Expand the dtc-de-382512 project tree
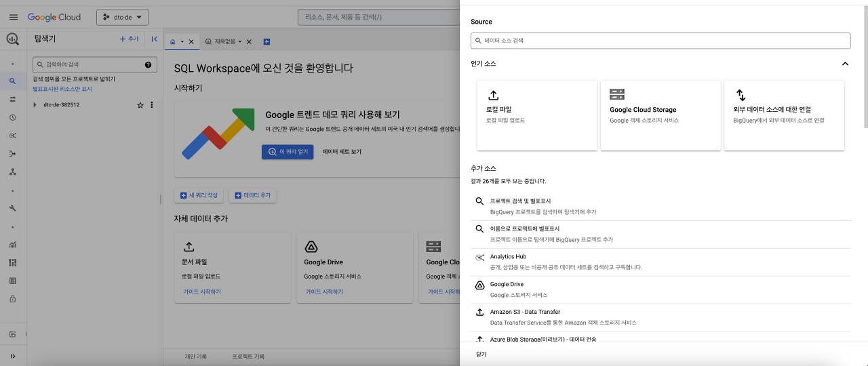868x366 pixels. point(35,105)
